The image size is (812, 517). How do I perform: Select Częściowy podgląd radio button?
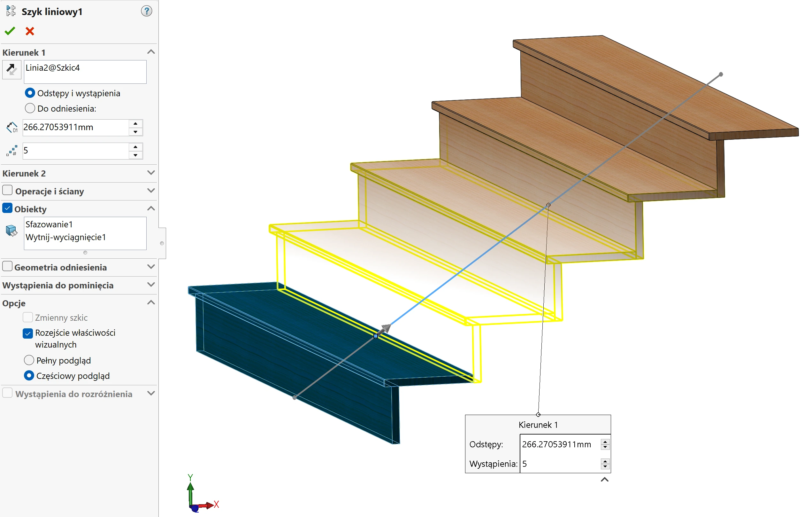click(29, 376)
